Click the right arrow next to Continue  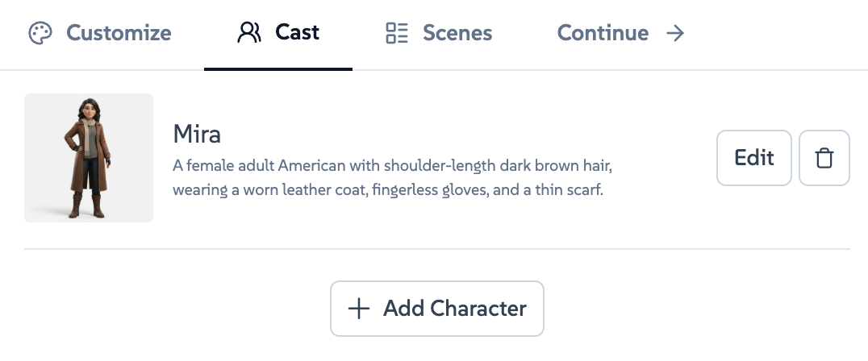coord(675,33)
